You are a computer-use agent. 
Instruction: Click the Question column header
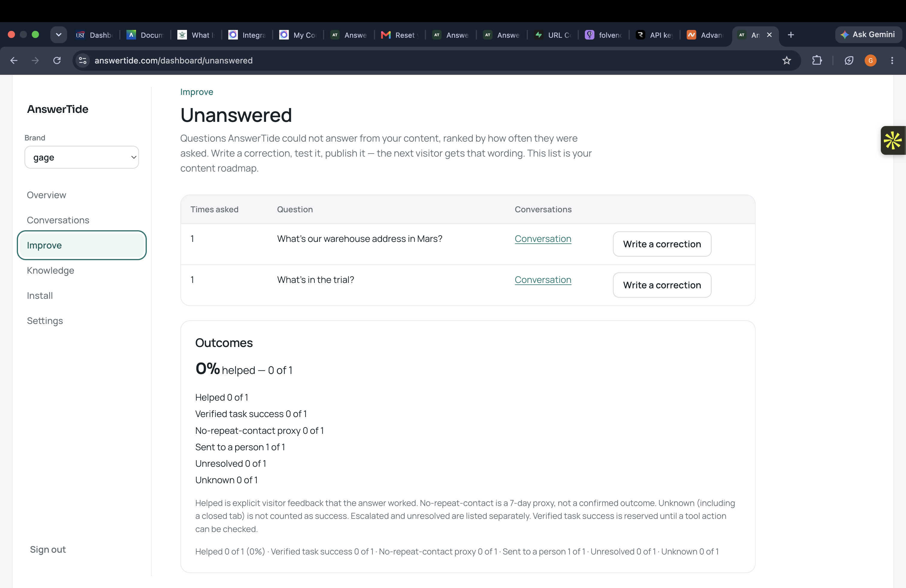[295, 210]
